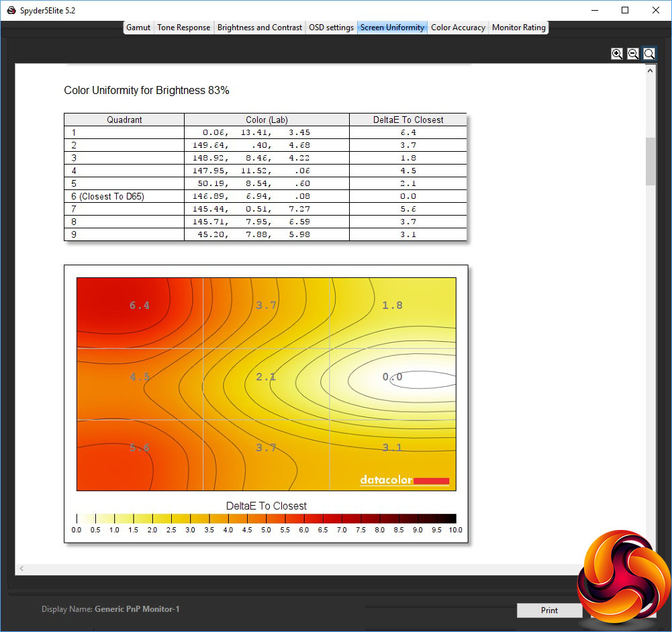Click the Print button
672x632 pixels.
pyautogui.click(x=549, y=610)
